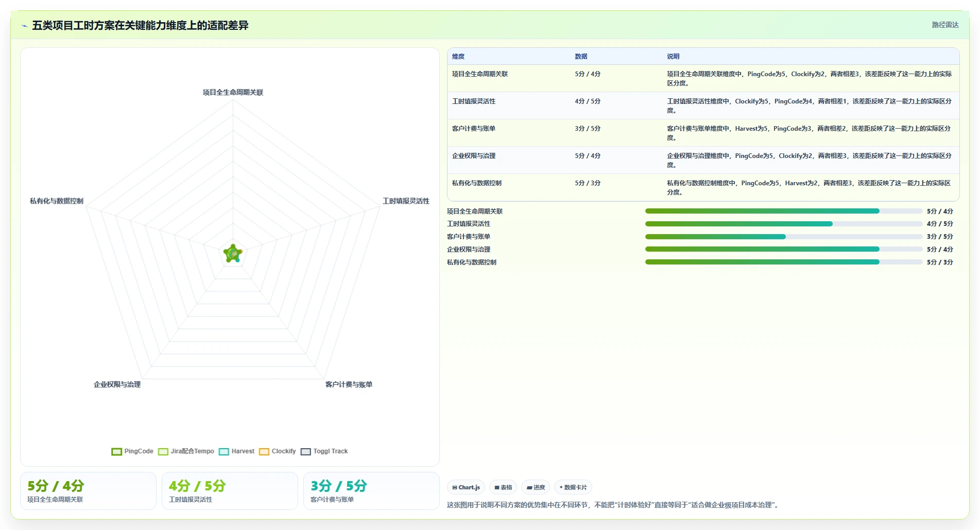The width and height of the screenshot is (980, 530).
Task: Click progress bar for 项目全生命周期关联
Action: pos(784,211)
